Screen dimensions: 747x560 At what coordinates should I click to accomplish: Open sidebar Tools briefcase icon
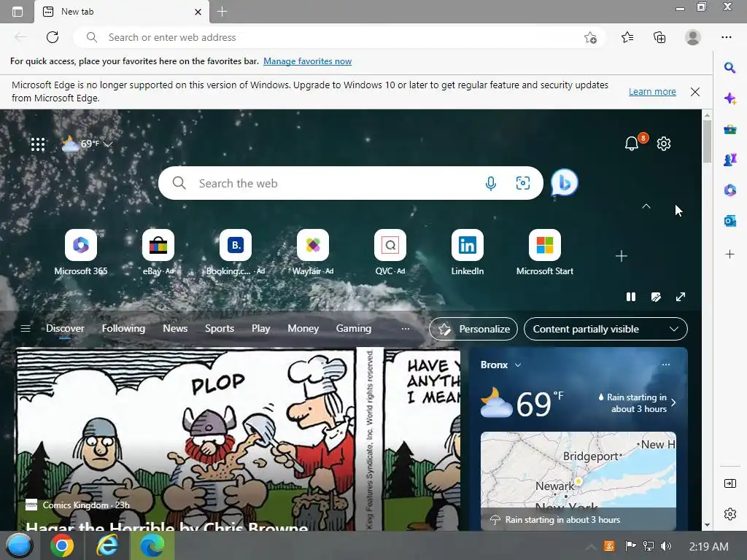(x=729, y=130)
